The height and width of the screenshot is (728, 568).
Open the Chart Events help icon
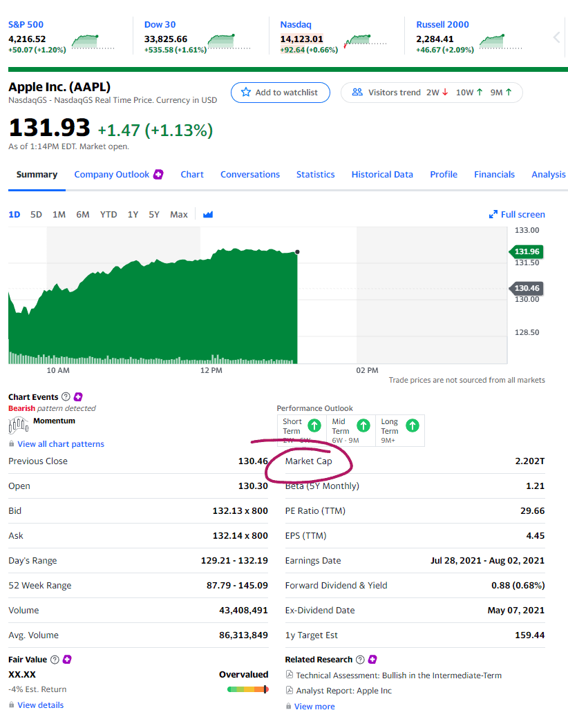coord(64,396)
